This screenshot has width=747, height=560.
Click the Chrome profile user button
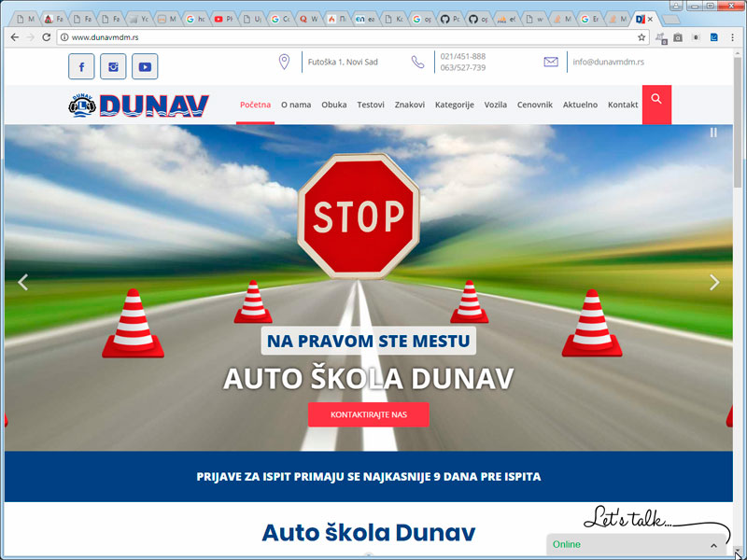(675, 6)
